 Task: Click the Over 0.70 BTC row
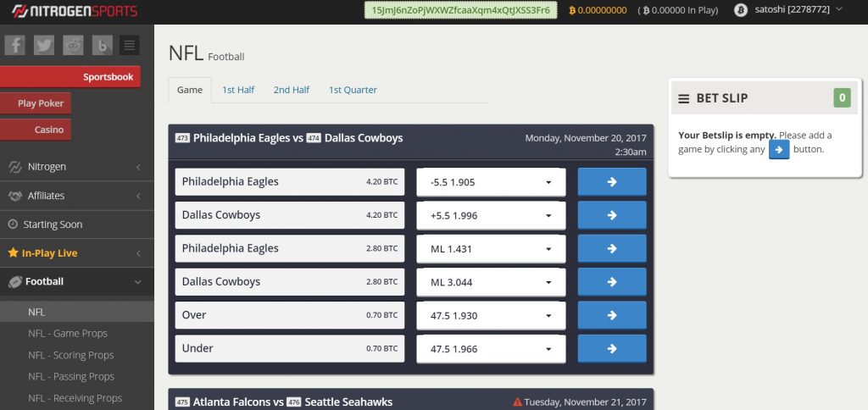point(290,315)
